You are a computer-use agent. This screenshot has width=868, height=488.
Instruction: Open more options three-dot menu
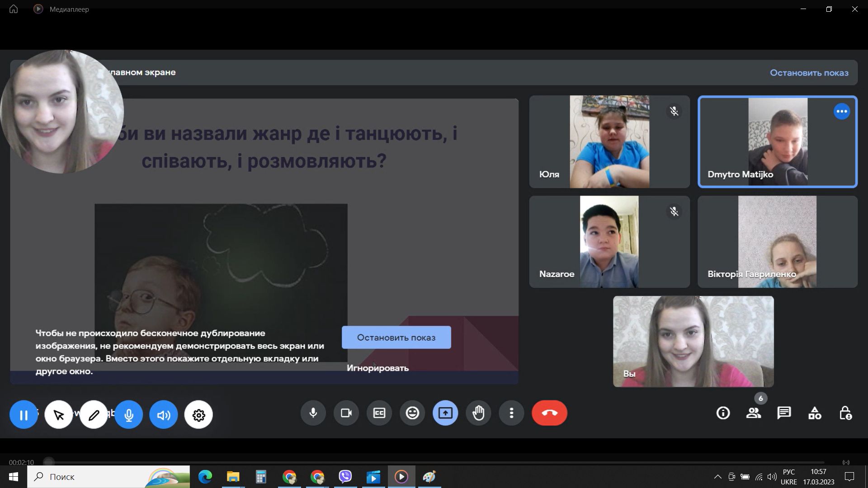511,413
